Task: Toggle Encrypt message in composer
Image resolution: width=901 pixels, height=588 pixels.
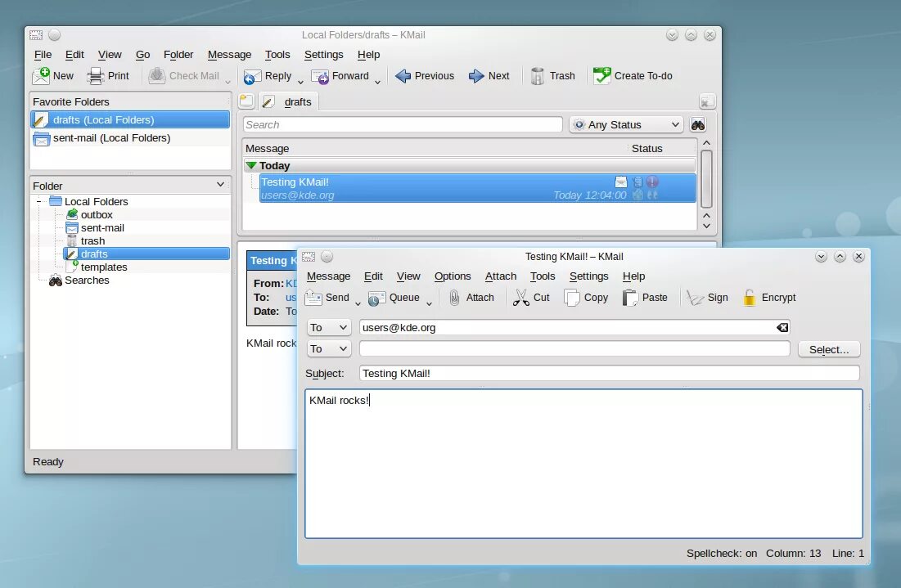Action: pyautogui.click(x=769, y=298)
